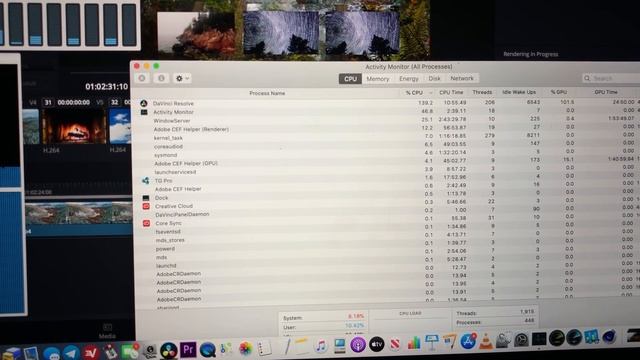Sort by the GPU Time column header
Viewport: 640px width, 360px height.
606,92
